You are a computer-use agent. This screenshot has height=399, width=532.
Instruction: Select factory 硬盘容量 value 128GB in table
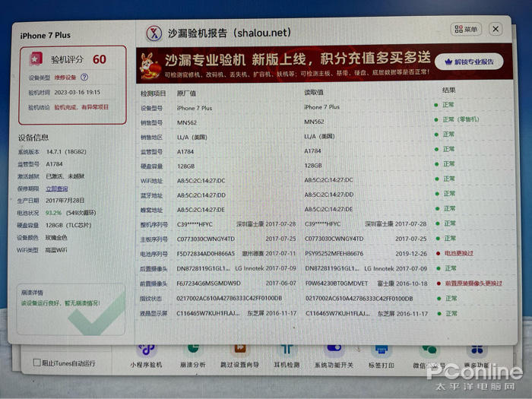point(185,166)
